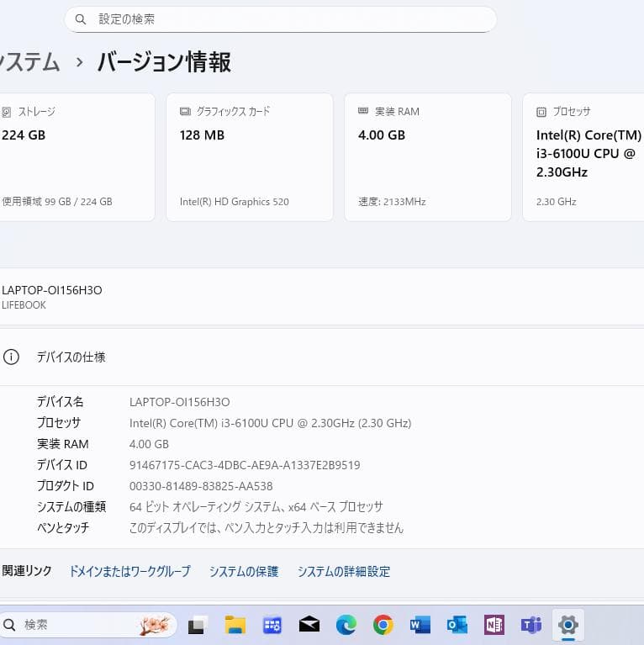Screen dimensions: 644x645
Task: Click the taskbar search magnifier icon
Action: click(x=9, y=626)
